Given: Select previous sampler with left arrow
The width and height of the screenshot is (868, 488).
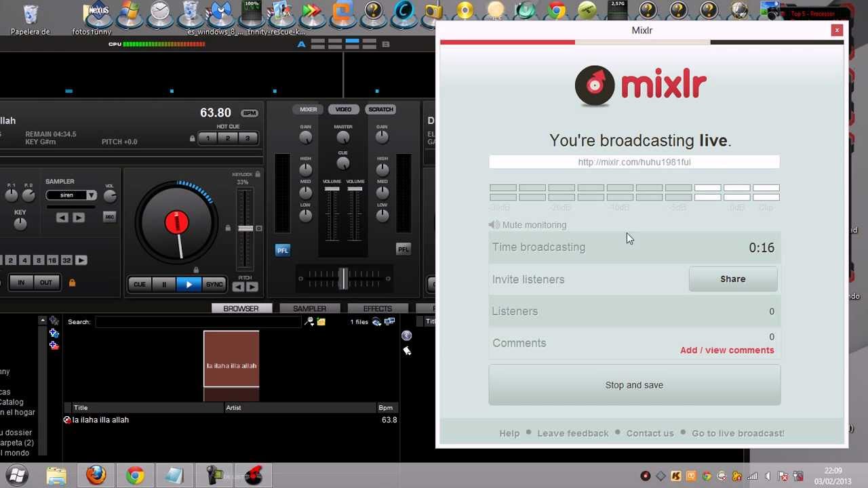Looking at the screenshot, I should click(62, 218).
